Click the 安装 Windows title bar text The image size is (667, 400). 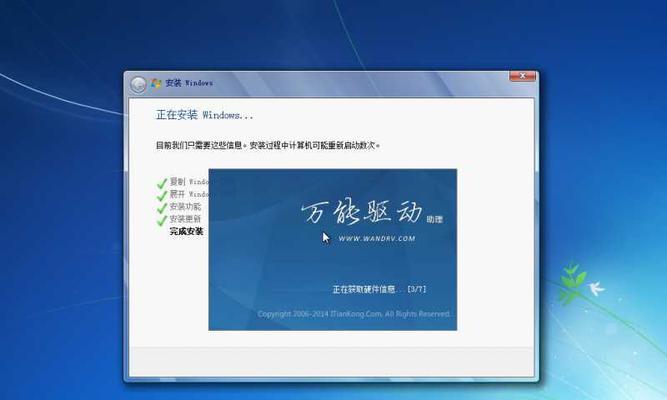tap(189, 83)
